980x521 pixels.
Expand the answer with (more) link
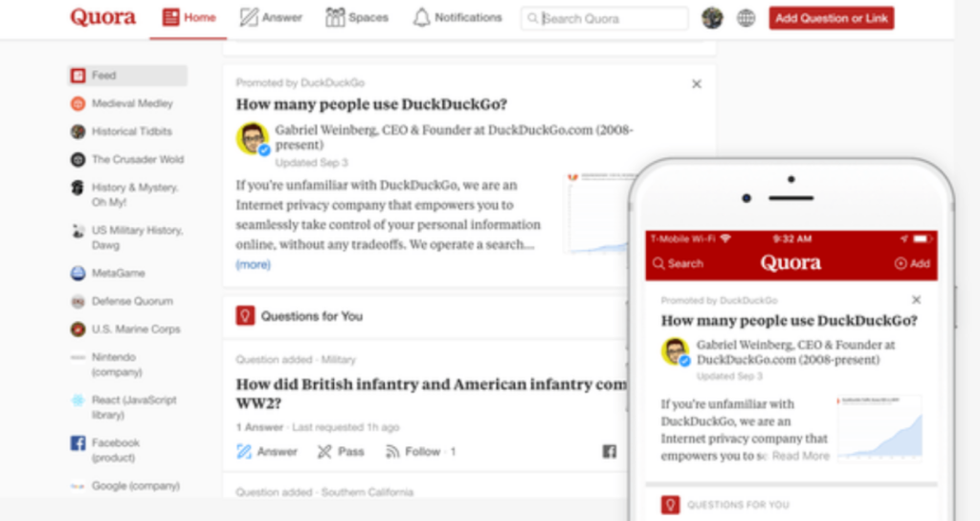click(253, 264)
